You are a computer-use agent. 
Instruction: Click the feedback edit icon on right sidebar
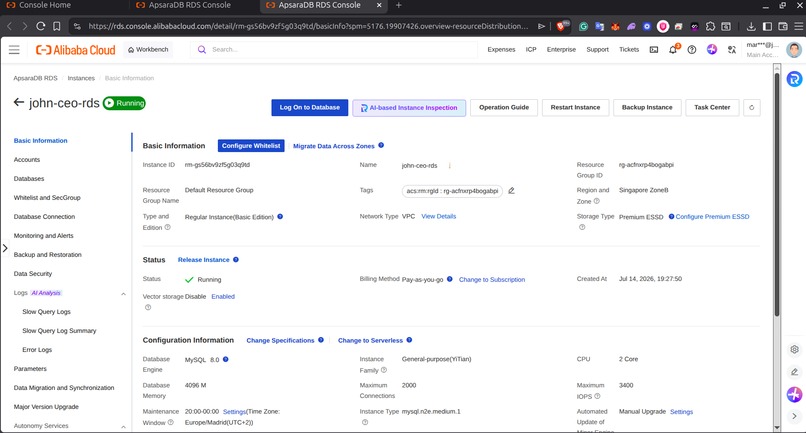pyautogui.click(x=794, y=372)
